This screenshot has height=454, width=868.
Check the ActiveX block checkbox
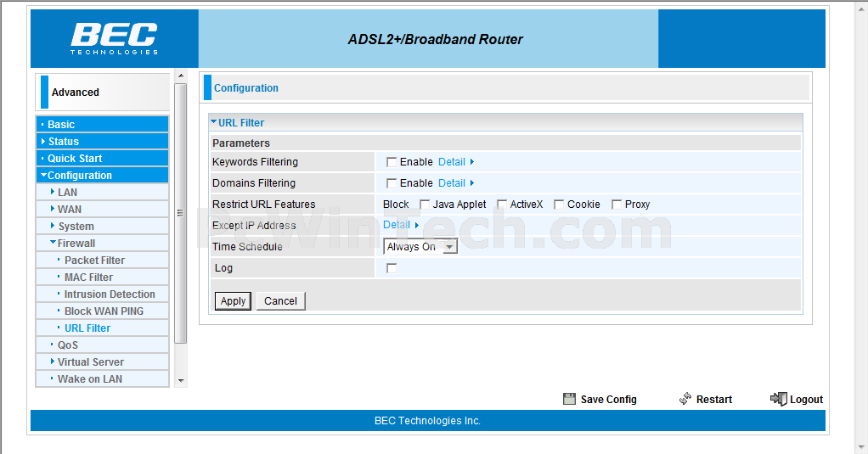pyautogui.click(x=502, y=205)
